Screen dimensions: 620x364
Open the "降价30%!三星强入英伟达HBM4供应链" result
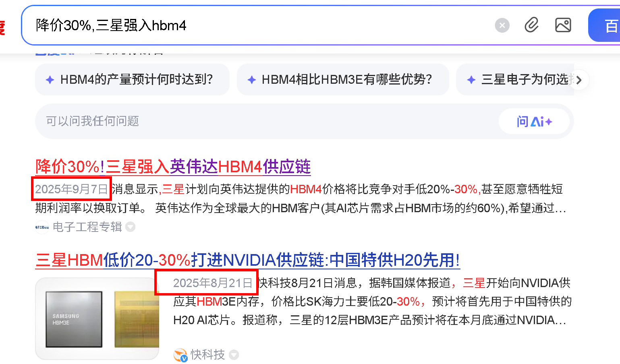point(173,166)
